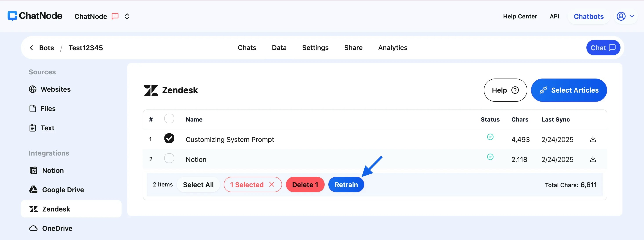Open the Files source section
644x240 pixels.
[x=48, y=109]
